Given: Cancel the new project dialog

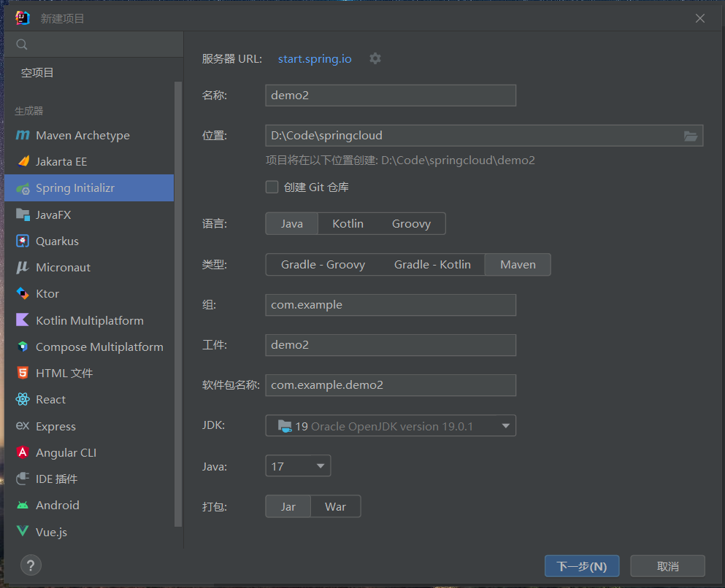Looking at the screenshot, I should click(667, 566).
